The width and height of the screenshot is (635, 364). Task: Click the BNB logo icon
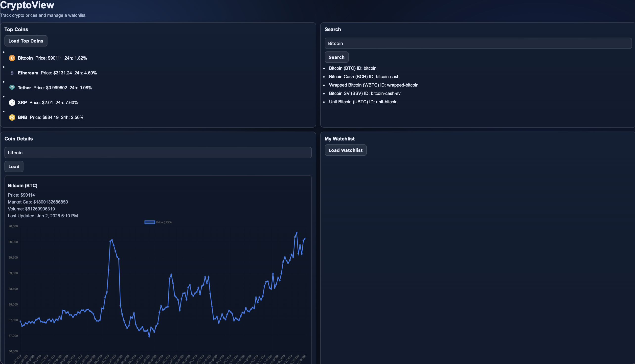click(x=12, y=117)
